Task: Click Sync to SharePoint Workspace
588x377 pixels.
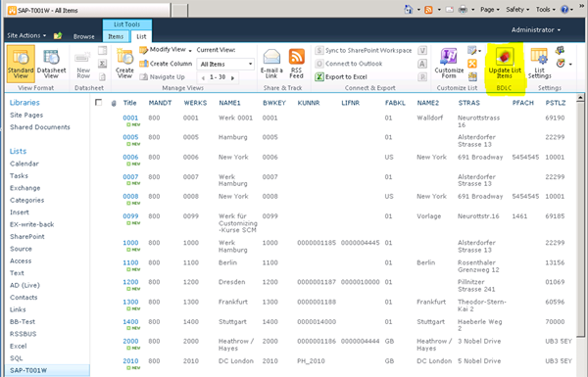Action: pyautogui.click(x=364, y=50)
